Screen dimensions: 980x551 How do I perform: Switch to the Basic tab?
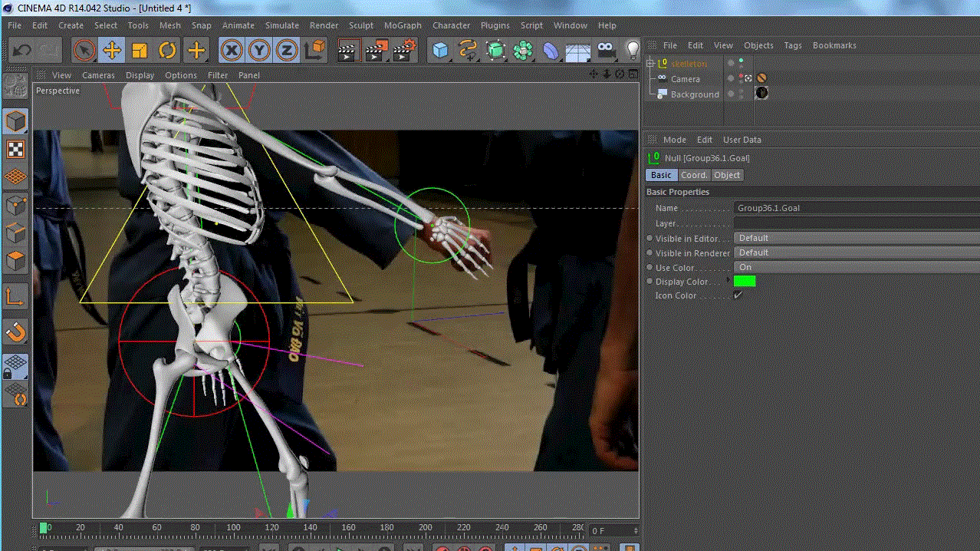pyautogui.click(x=661, y=175)
